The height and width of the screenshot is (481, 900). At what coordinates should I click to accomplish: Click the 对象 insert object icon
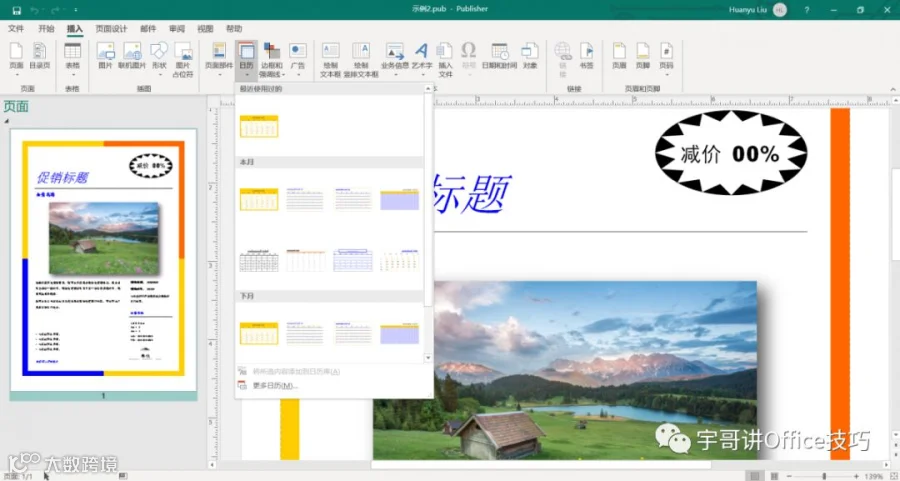click(530, 56)
